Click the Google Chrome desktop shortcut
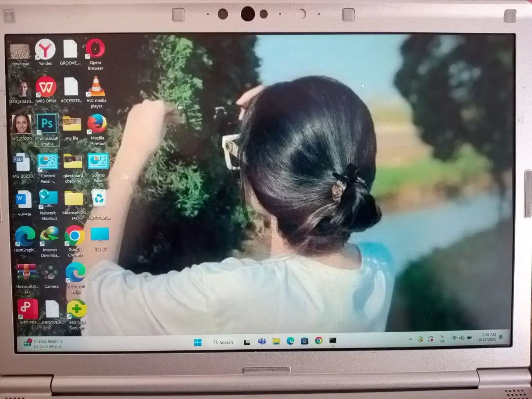 point(75,236)
